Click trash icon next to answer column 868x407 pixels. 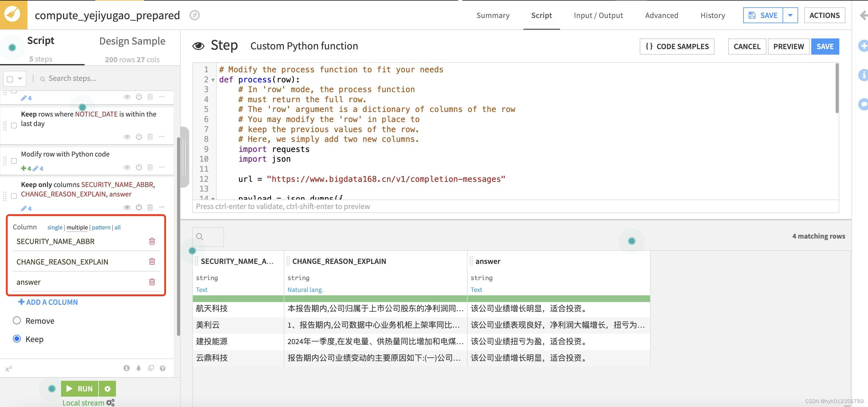(152, 282)
